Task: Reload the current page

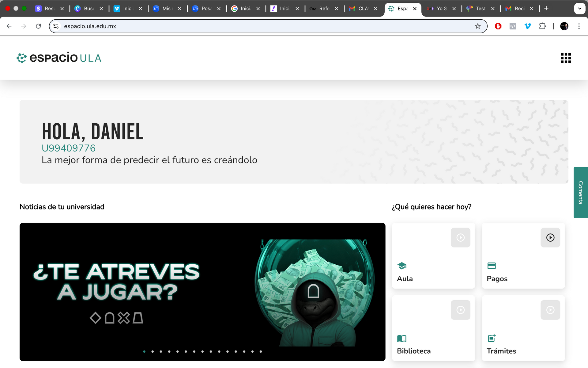Action: click(x=38, y=26)
